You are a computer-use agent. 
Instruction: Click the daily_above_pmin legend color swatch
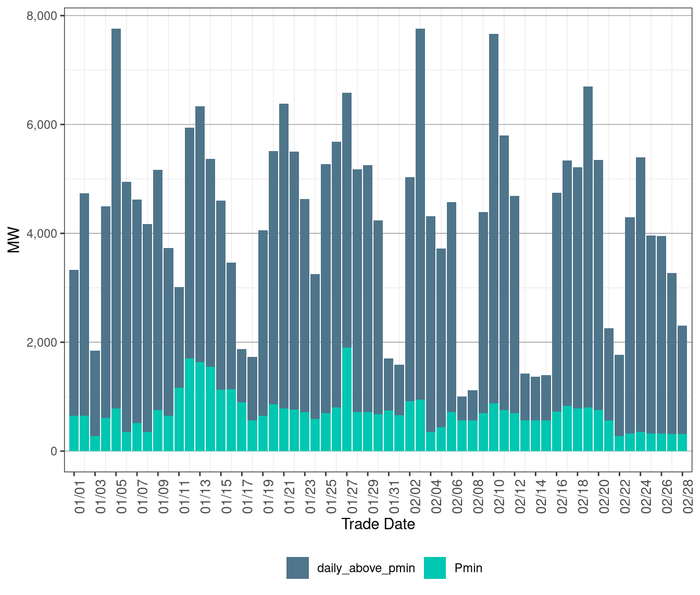297,567
